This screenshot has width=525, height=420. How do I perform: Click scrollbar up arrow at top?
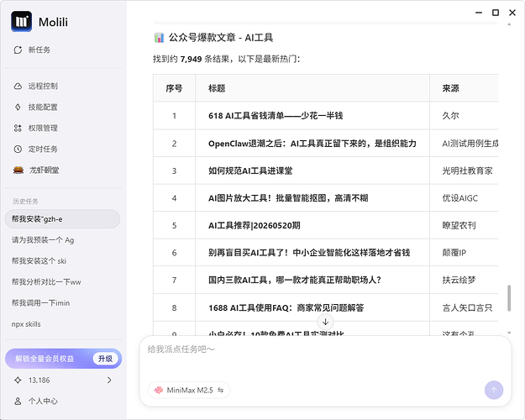coord(509,24)
